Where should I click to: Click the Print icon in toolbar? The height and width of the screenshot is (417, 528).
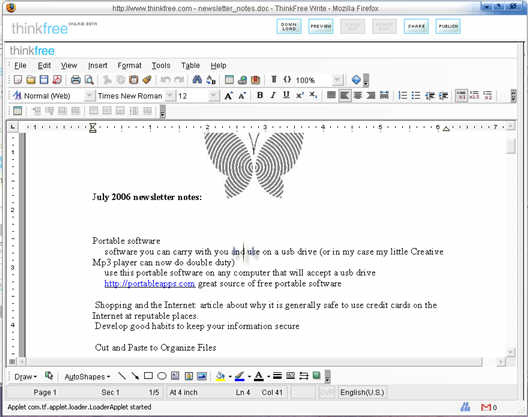pos(76,80)
